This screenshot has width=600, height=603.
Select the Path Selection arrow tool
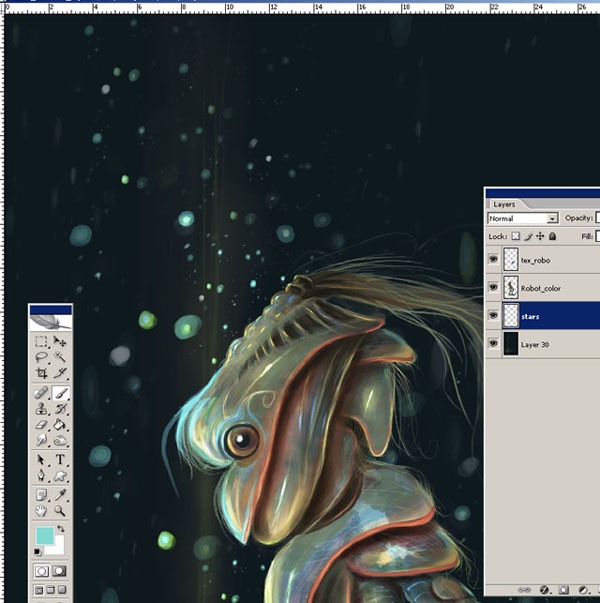pyautogui.click(x=41, y=460)
